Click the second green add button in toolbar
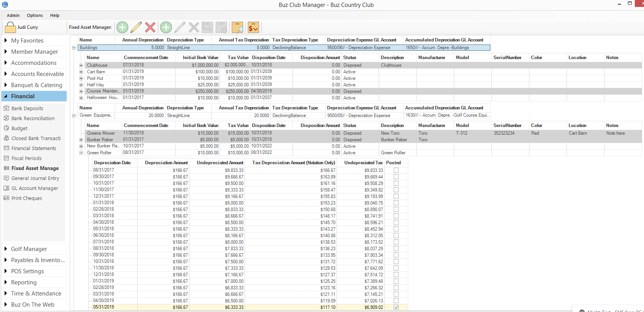Image resolution: width=644 pixels, height=312 pixels. (166, 27)
